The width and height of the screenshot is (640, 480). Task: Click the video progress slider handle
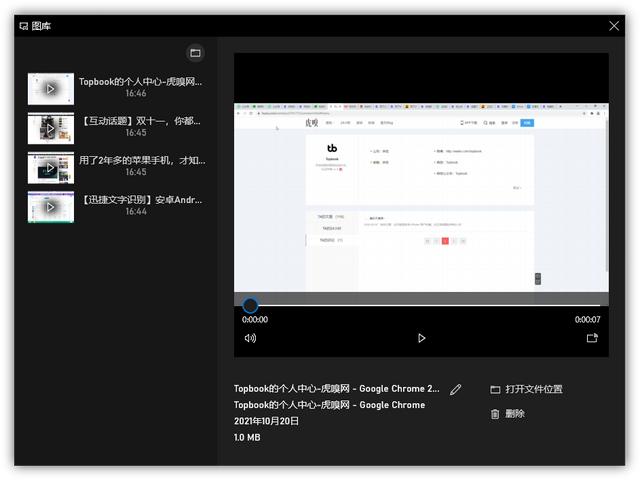click(250, 305)
